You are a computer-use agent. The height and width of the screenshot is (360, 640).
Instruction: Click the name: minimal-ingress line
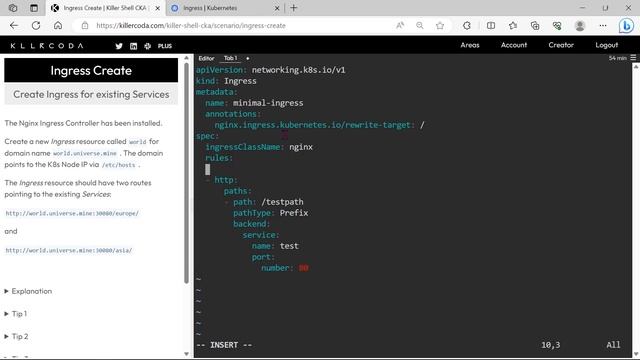point(254,103)
